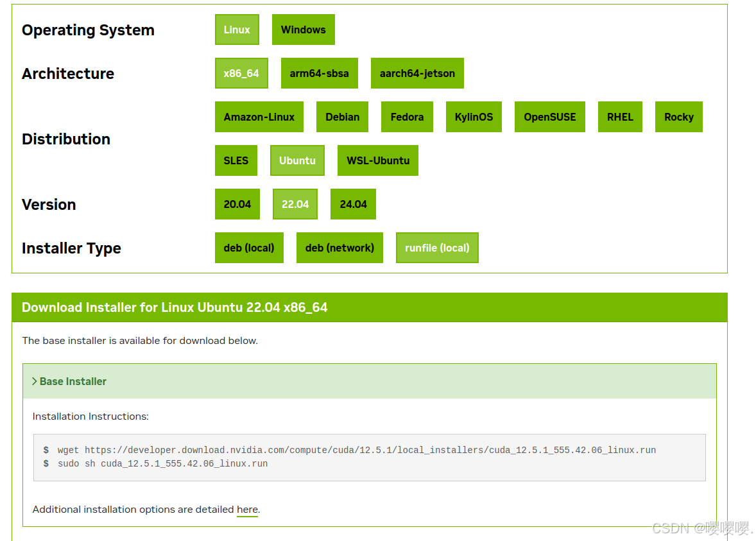
Task: Choose the deb (local) installer type
Action: 249,248
